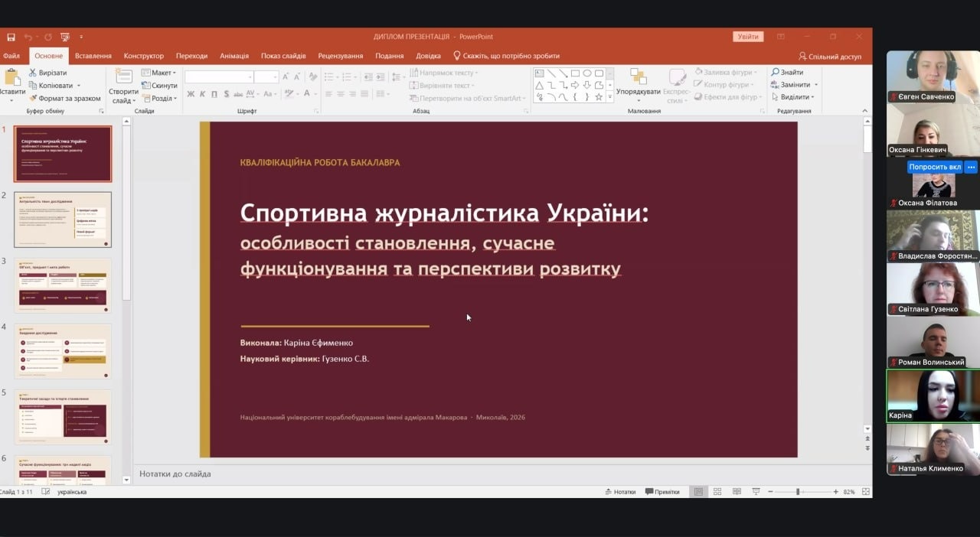Start slideshow from beginning icon in title bar
This screenshot has height=537, width=980.
click(x=65, y=37)
